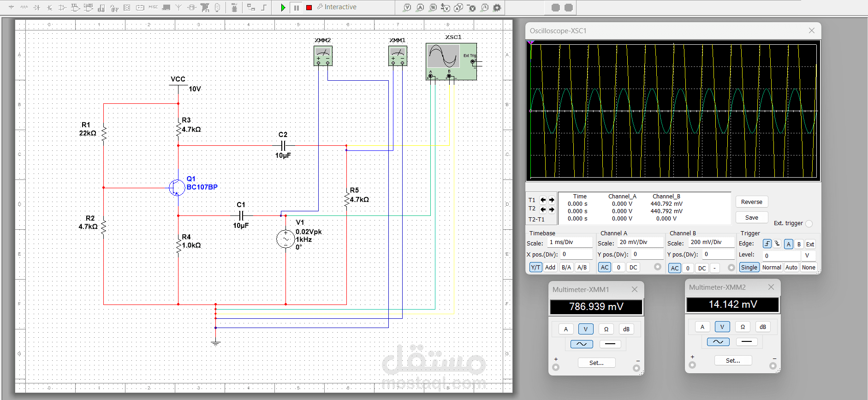The width and height of the screenshot is (868, 400).
Task: Adjust Channel A scale 20 mV/Div
Action: pos(640,242)
